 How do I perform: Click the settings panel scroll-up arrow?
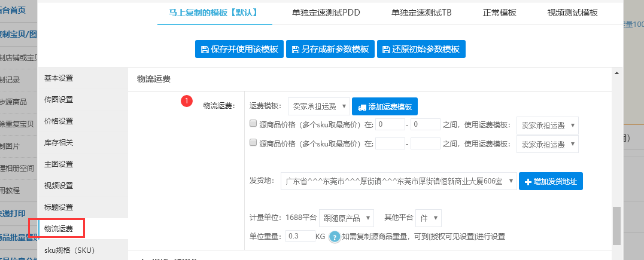[616, 73]
